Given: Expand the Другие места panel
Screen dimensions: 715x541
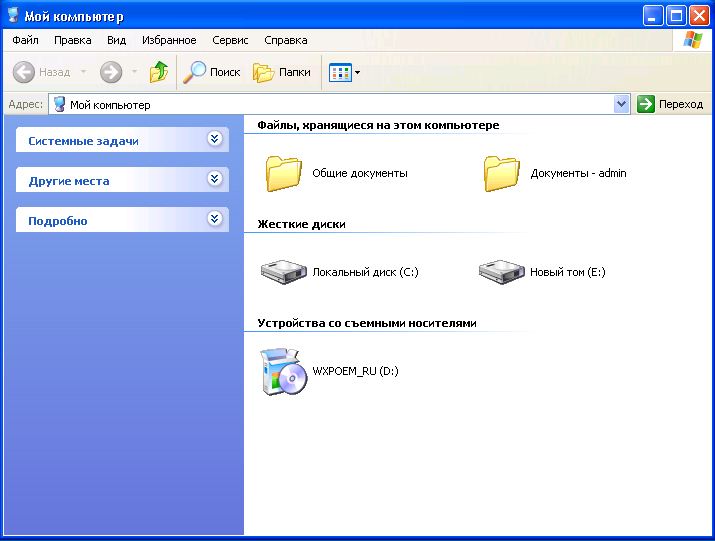Looking at the screenshot, I should coord(215,178).
